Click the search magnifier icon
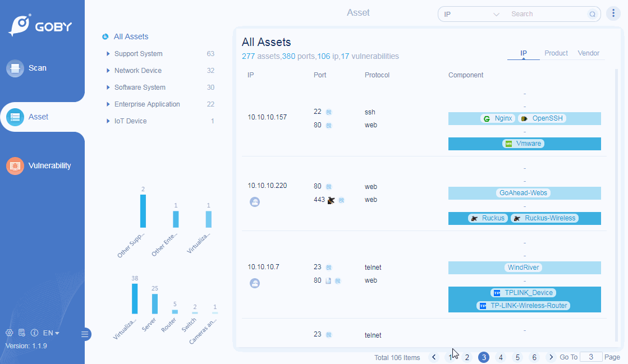The image size is (628, 364). (592, 14)
